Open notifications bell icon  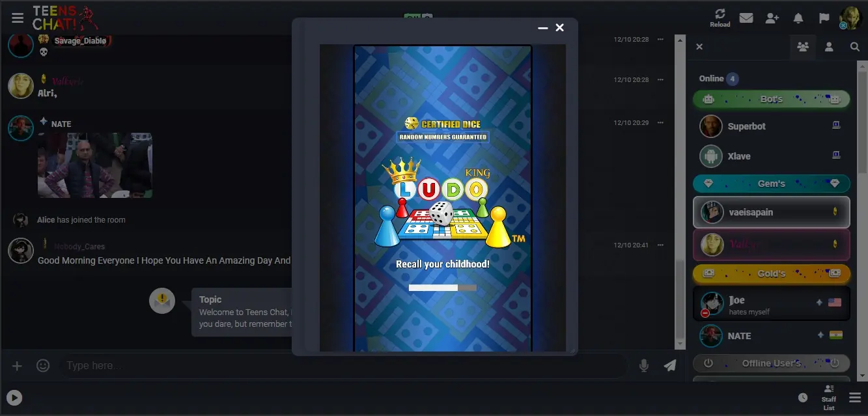click(798, 18)
